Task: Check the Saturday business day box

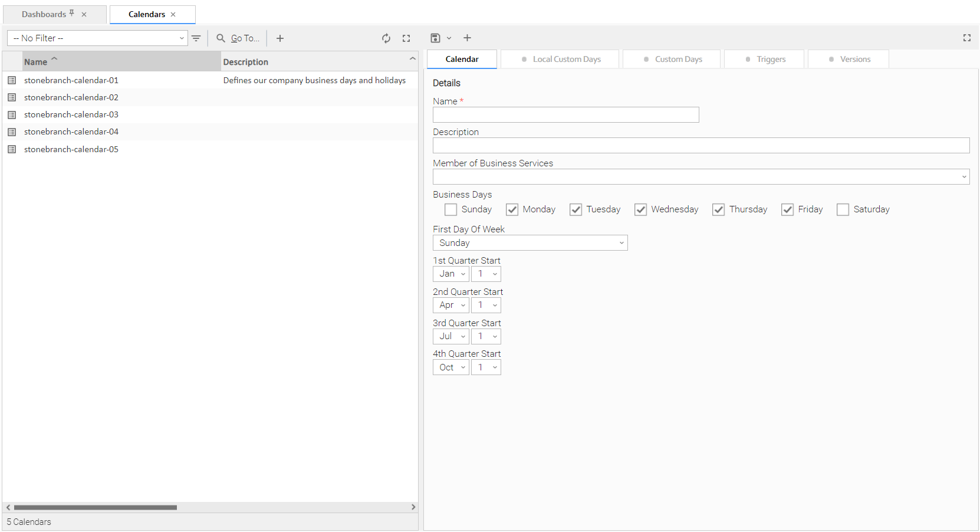Action: pos(843,209)
